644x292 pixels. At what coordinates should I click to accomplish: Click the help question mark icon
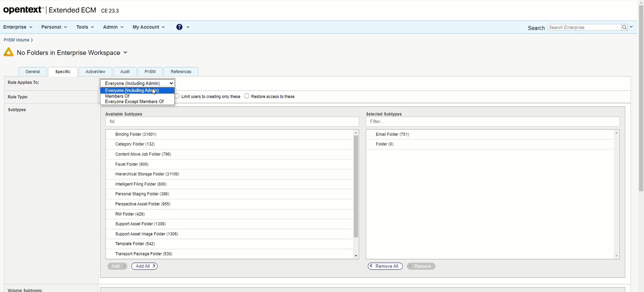tap(179, 27)
